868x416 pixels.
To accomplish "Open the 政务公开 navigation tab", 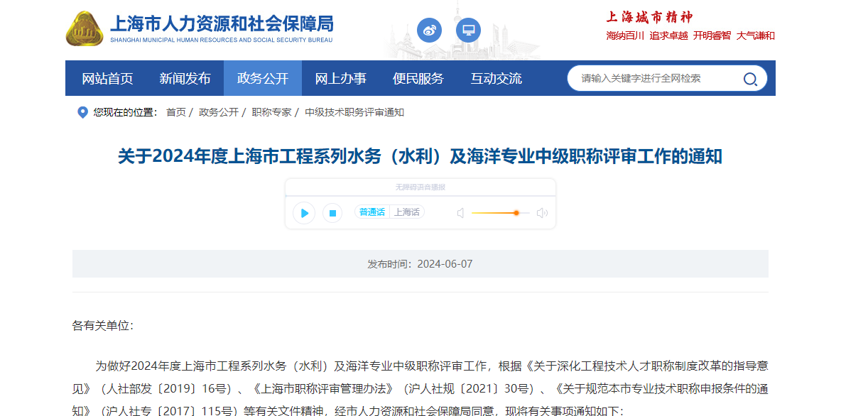I will point(263,79).
